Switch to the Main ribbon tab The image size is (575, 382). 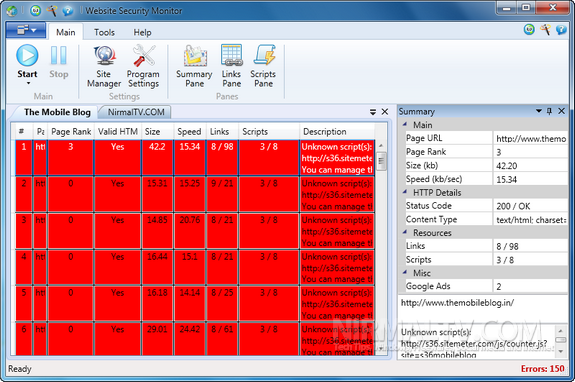click(x=66, y=32)
